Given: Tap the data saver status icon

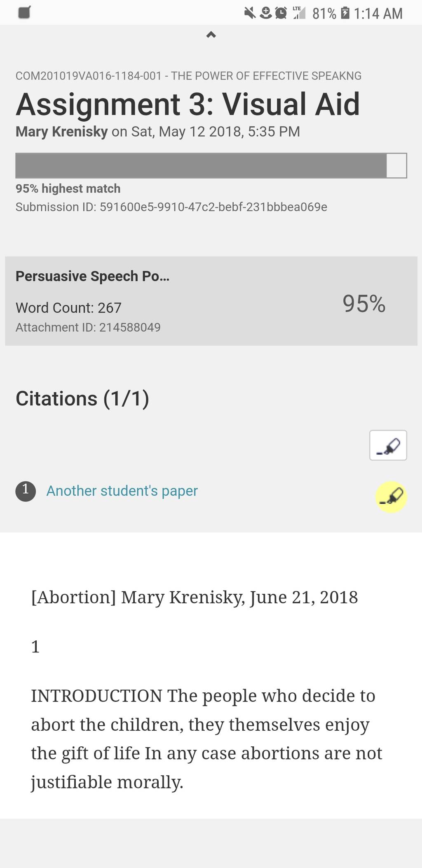Looking at the screenshot, I should (x=265, y=14).
